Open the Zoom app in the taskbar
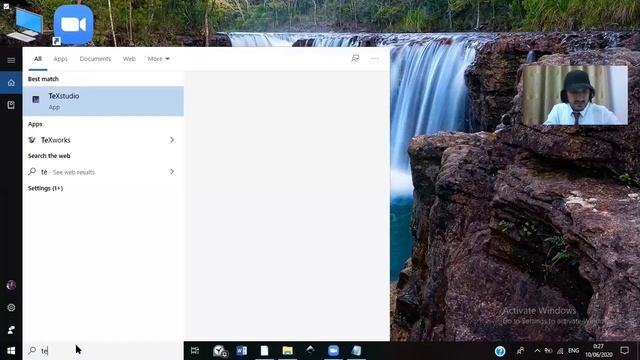Screen dimensions: 640x360 click(333, 351)
